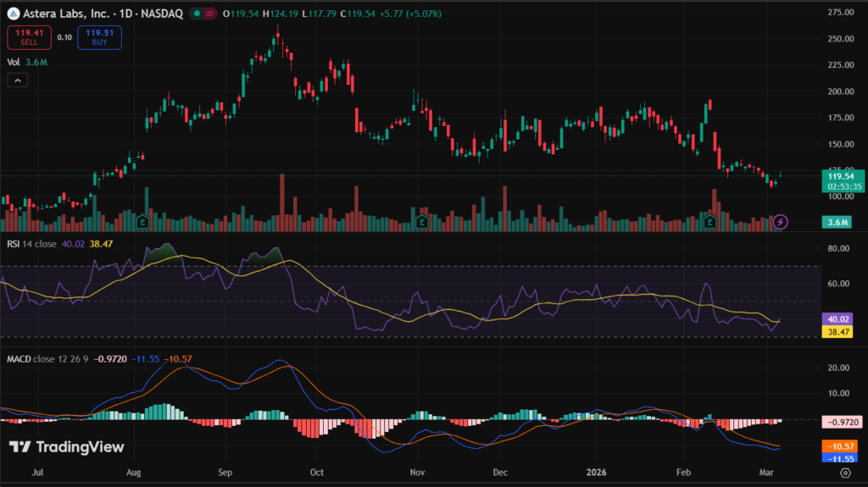Click the green market status dot
The height and width of the screenshot is (487, 868).
pyautogui.click(x=197, y=14)
